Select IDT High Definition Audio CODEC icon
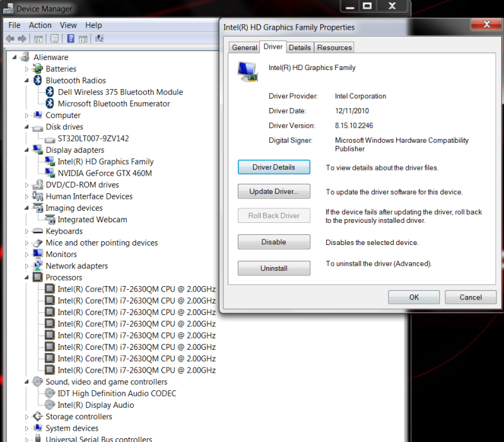Screen dimensions: 504x442 (x=50, y=393)
